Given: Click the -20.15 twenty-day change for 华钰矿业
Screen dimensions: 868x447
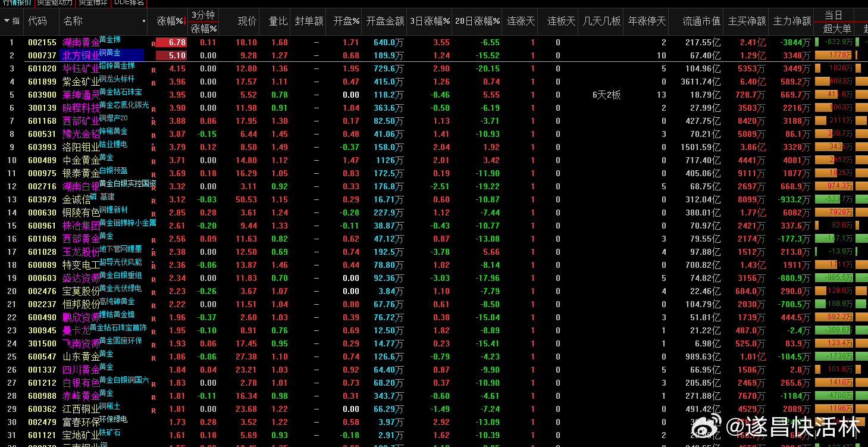Looking at the screenshot, I should pos(488,68).
